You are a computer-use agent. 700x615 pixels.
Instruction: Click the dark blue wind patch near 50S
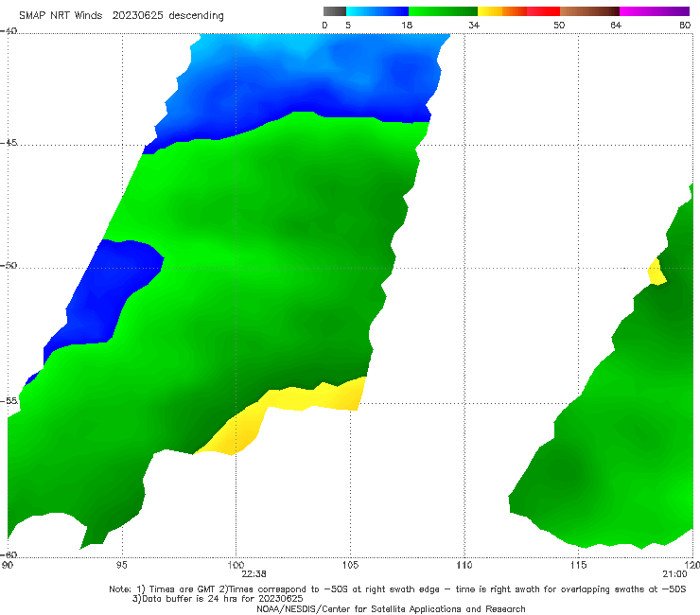click(x=107, y=295)
